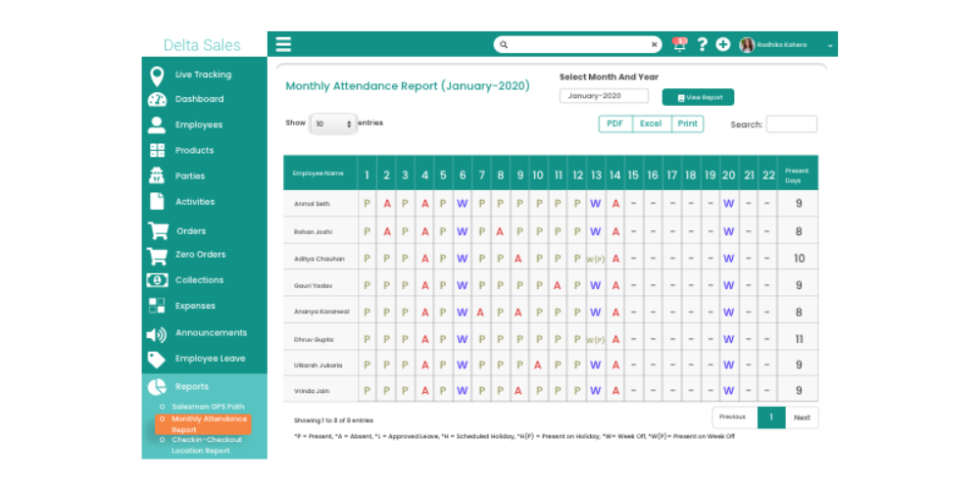Click the Announcements speaker icon
This screenshot has height=490, width=980.
pyautogui.click(x=156, y=335)
